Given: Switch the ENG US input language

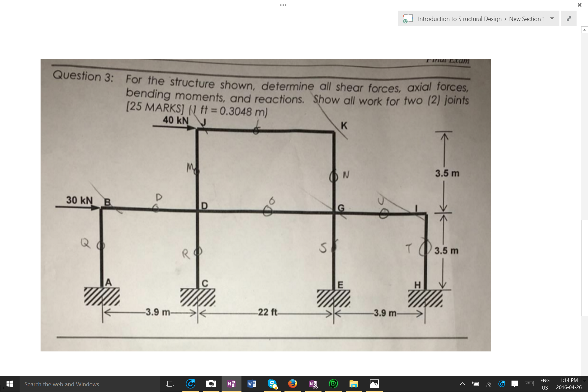Looking at the screenshot, I should click(544, 384).
